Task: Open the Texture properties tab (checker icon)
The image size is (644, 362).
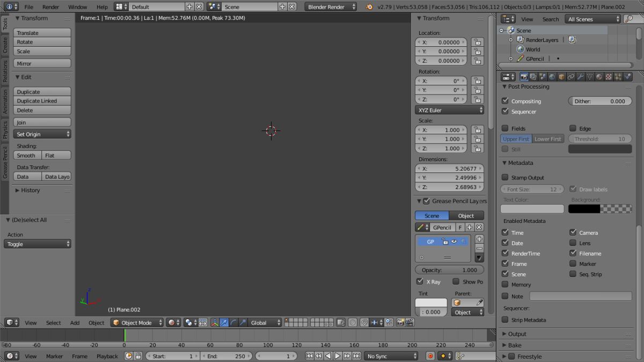Action: point(609,77)
